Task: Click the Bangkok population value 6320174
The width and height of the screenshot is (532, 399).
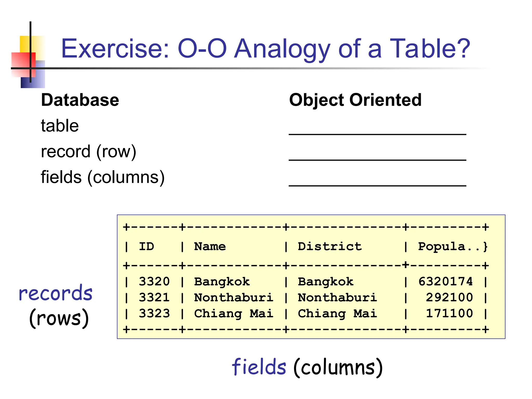Action: (x=445, y=282)
